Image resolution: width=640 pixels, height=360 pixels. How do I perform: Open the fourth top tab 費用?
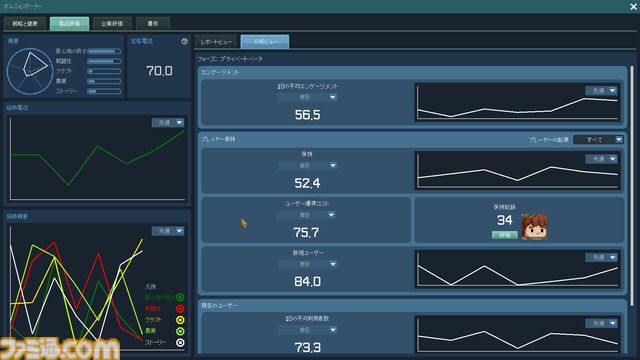tap(153, 24)
